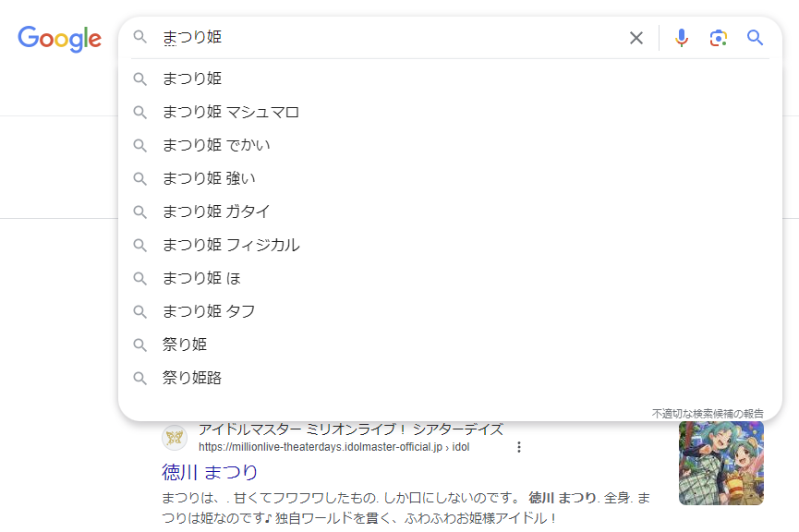799x532 pixels.
Task: Open Google Lens image search icon
Action: coord(718,38)
